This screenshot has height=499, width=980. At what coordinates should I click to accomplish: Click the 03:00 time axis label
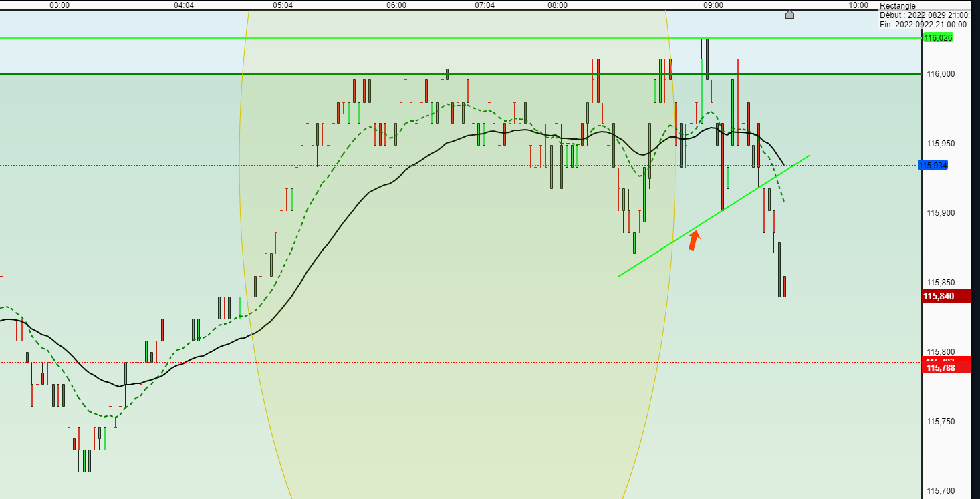pos(60,5)
